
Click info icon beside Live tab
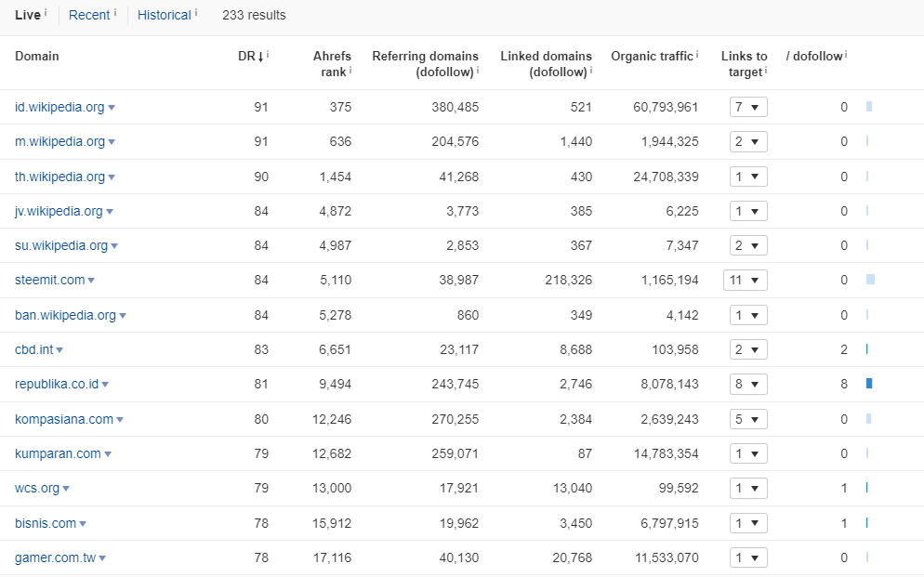tap(46, 12)
